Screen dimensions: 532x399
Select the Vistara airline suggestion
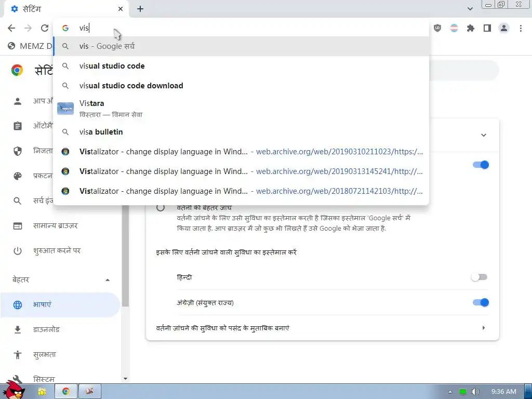tap(241, 109)
